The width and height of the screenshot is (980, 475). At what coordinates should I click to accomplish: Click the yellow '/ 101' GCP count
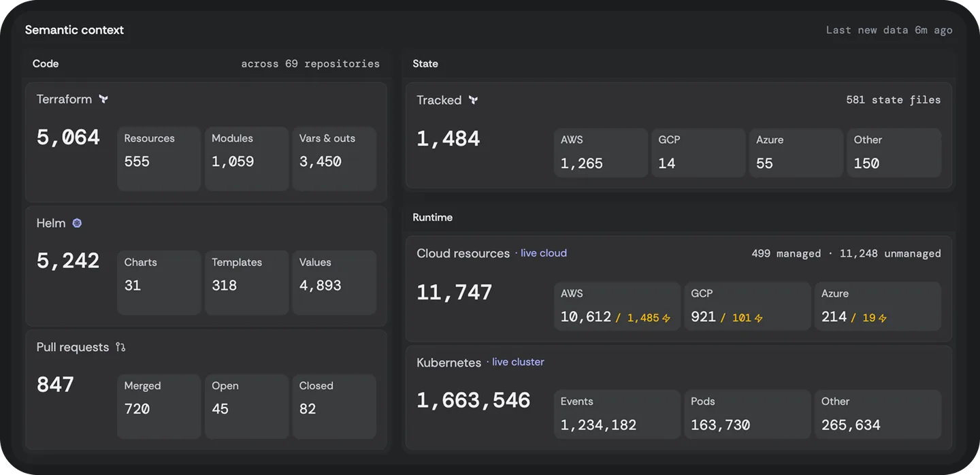pos(736,318)
